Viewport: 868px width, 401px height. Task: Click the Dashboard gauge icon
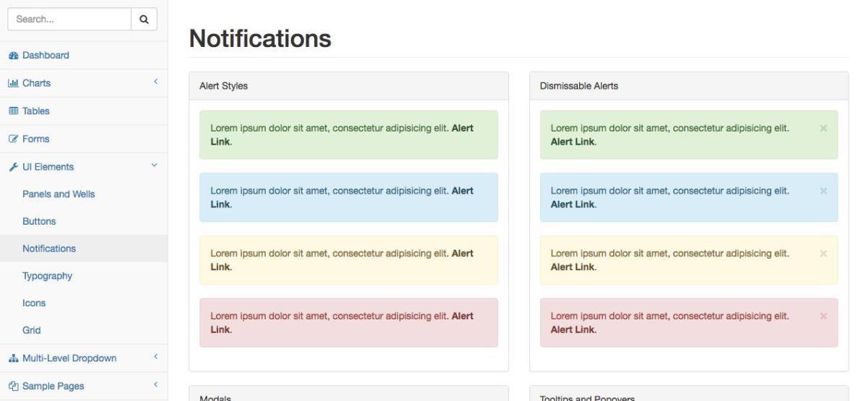tap(12, 56)
